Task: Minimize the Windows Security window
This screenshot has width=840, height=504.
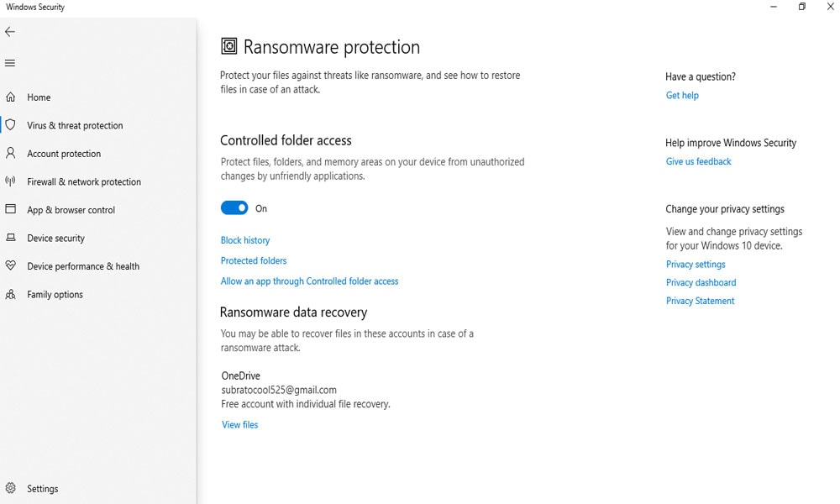Action: (x=774, y=7)
